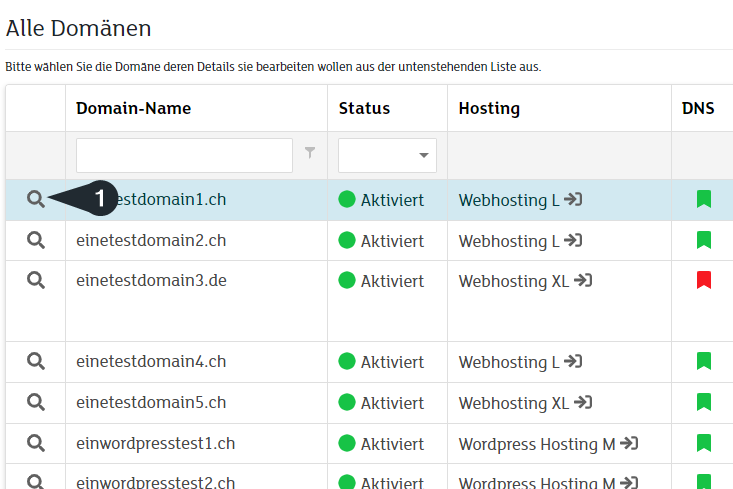Click green DNS flag for einwordpresstest1.ch
Image resolution: width=733 pixels, height=489 pixels.
click(x=704, y=443)
